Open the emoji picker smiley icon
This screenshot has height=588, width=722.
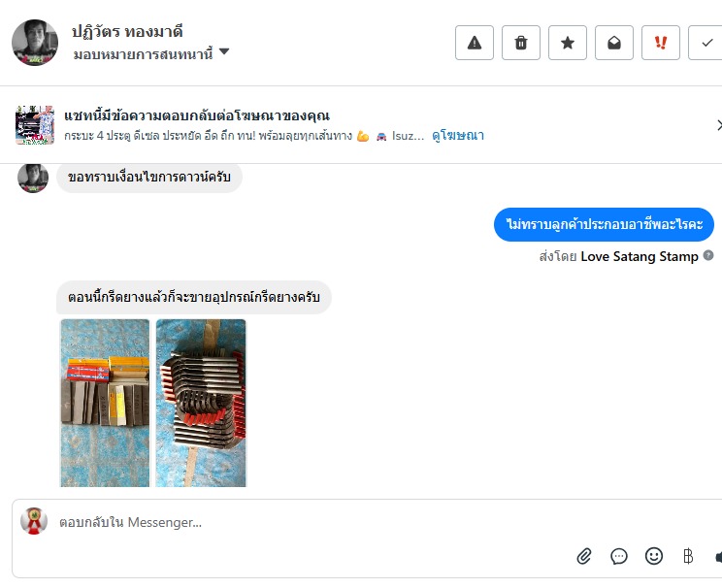[654, 556]
